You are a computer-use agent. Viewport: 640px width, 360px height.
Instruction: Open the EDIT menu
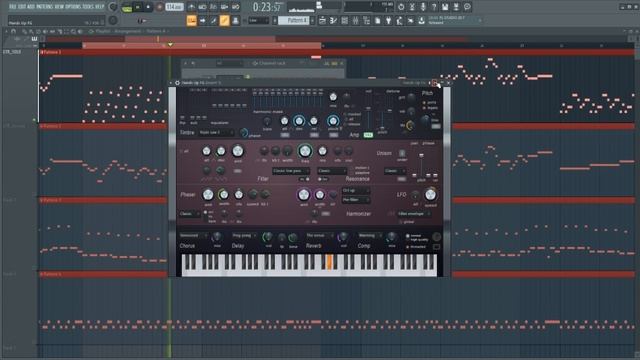coord(22,7)
